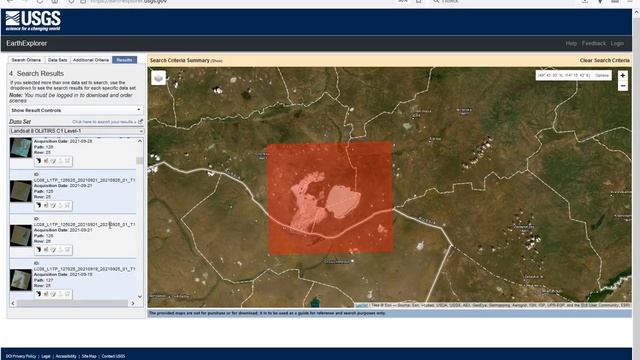640x360 pixels.
Task: Zoom out on the map with minus button
Action: tap(622, 86)
